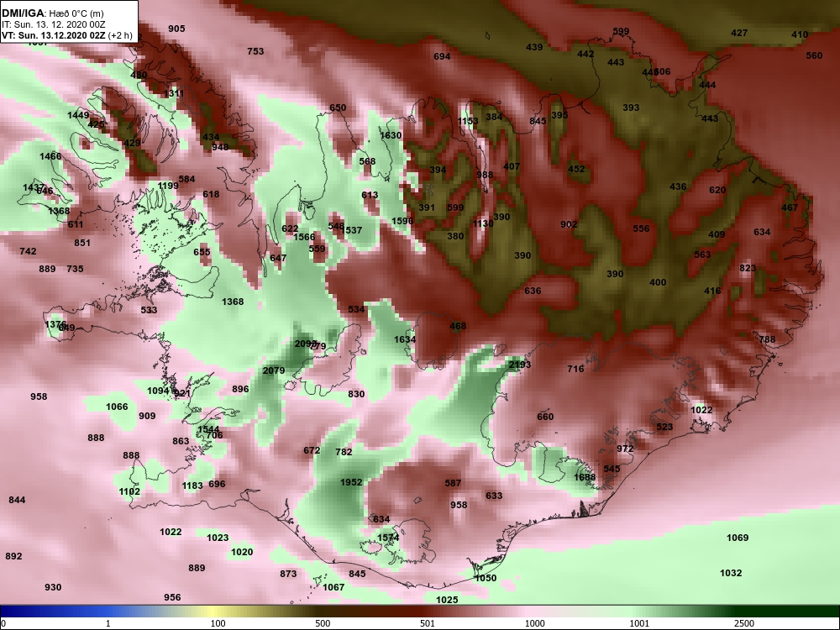Click the 716 height value on the map
The height and width of the screenshot is (630, 840).
[x=575, y=369]
